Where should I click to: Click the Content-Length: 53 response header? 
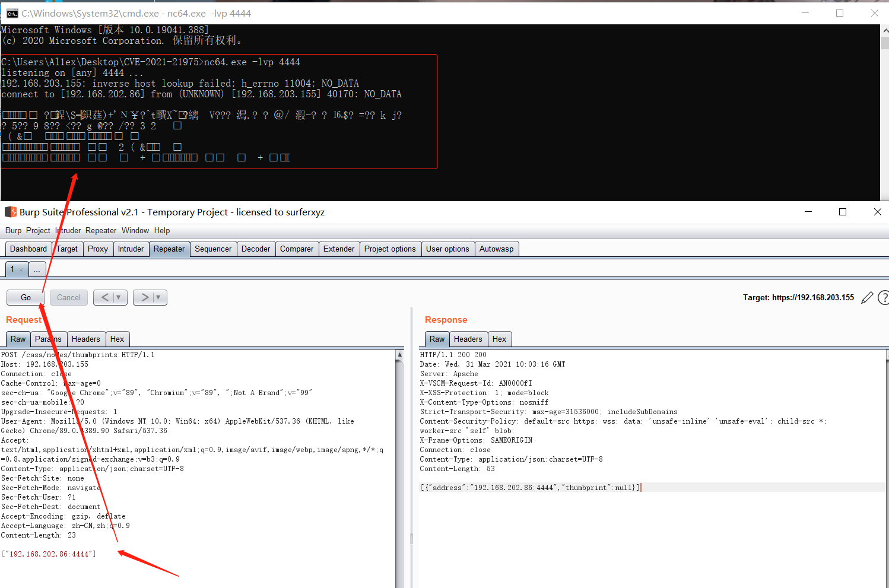tap(458, 469)
